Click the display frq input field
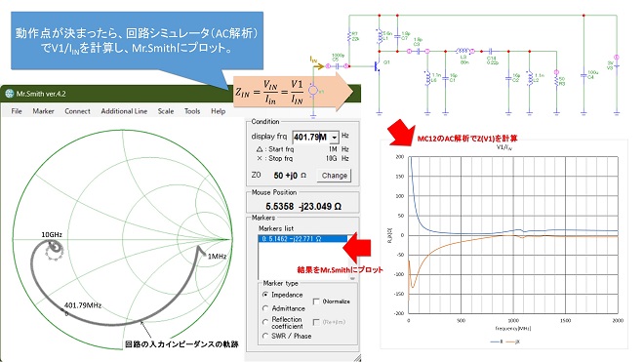This screenshot has height=362, width=644. (311, 138)
